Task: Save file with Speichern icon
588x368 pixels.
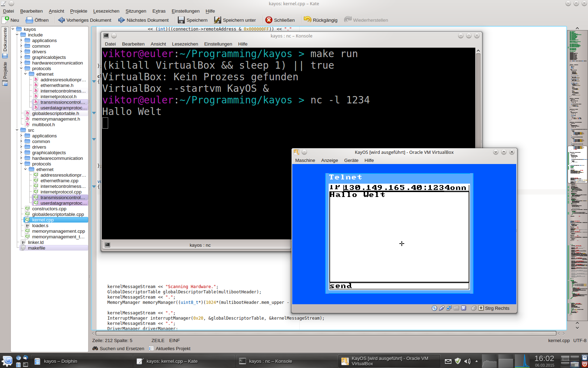Action: click(181, 20)
